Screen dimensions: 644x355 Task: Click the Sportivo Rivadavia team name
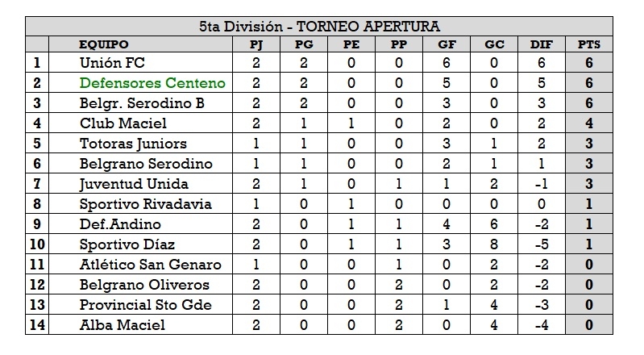[145, 204]
